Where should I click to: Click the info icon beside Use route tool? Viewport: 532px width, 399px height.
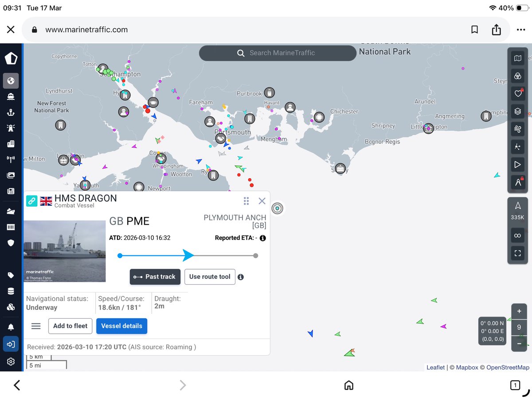[x=241, y=277]
